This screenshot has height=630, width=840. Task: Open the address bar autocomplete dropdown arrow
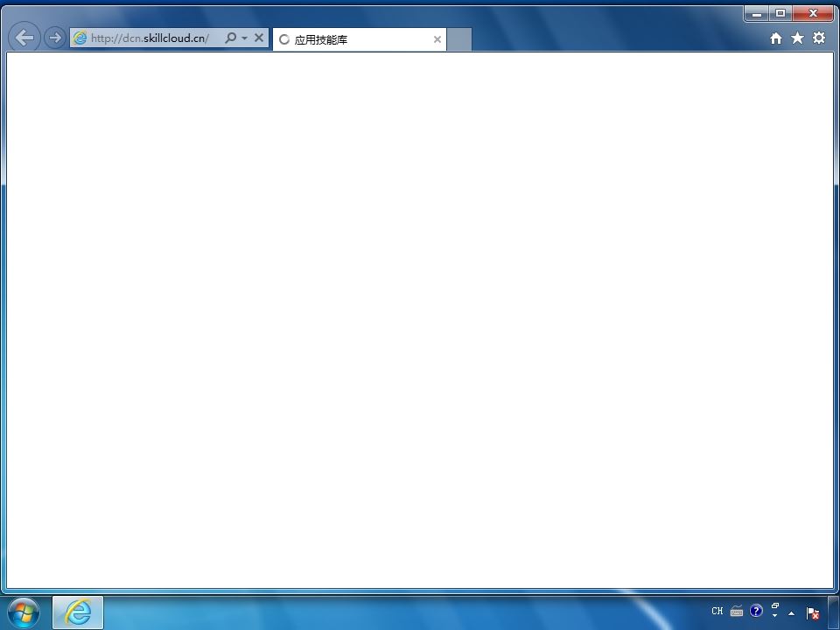click(244, 38)
